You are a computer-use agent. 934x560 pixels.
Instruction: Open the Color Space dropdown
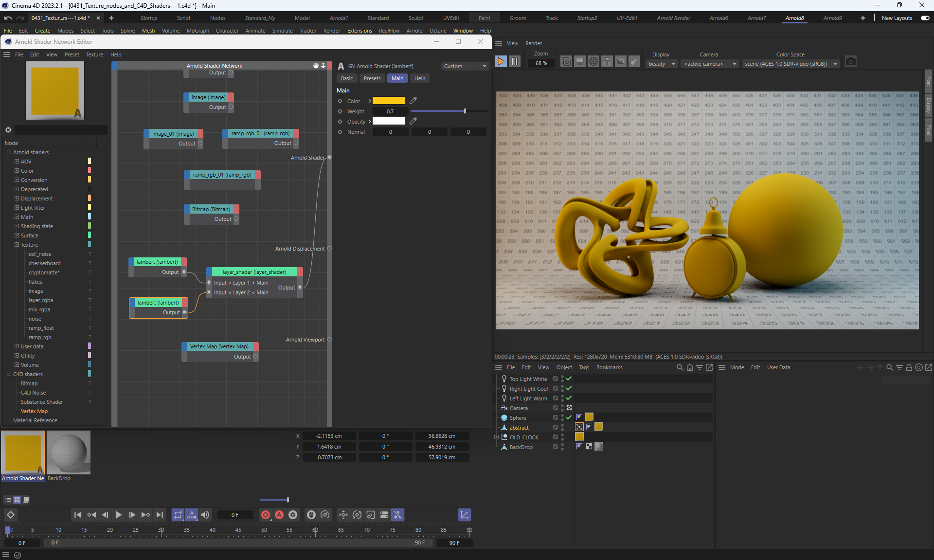click(790, 64)
